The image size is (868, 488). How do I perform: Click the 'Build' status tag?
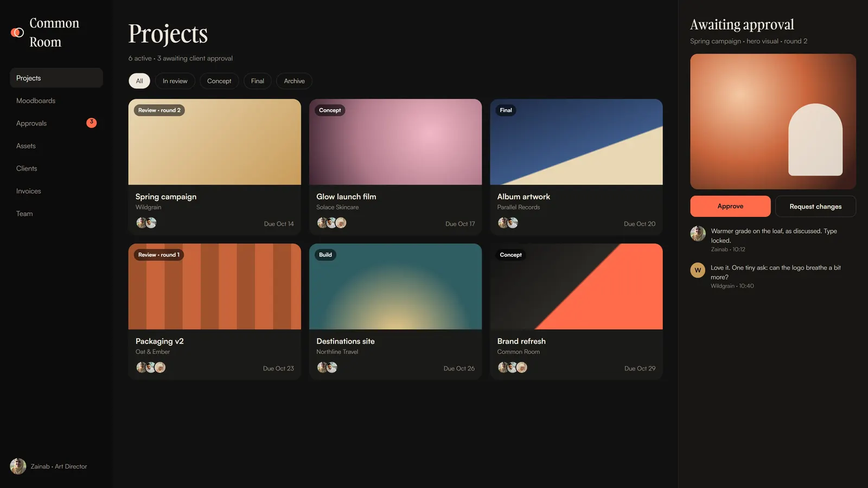(325, 255)
